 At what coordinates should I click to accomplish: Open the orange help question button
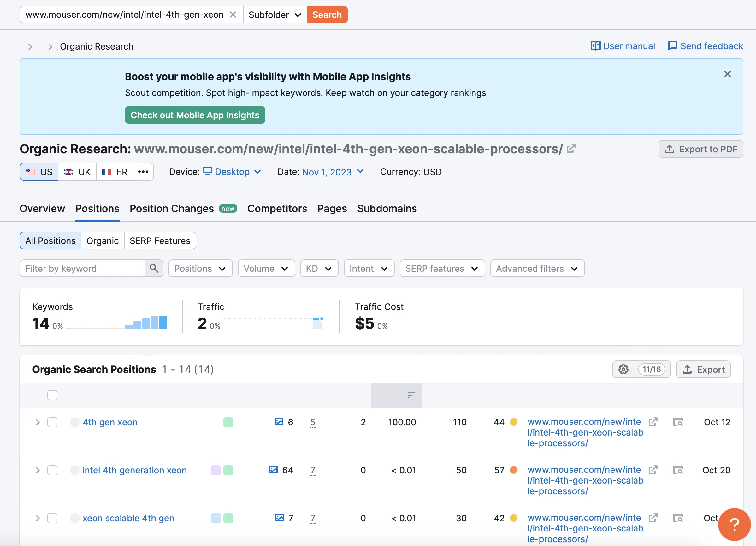point(734,524)
